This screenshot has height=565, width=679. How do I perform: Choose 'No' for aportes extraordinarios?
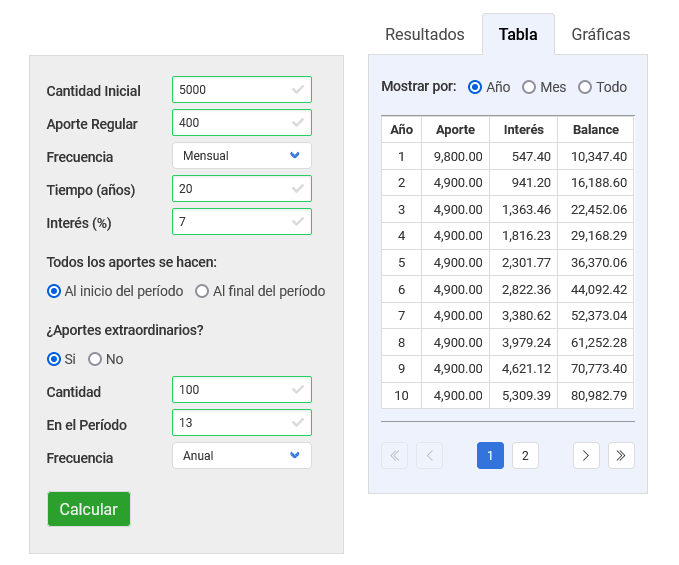(x=96, y=359)
